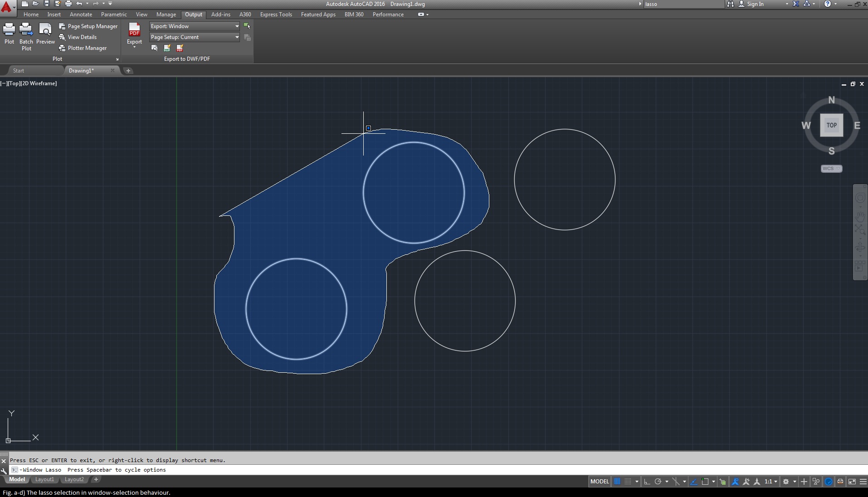Image resolution: width=868 pixels, height=497 pixels.
Task: Switch to the Layout1 tab
Action: (x=44, y=479)
